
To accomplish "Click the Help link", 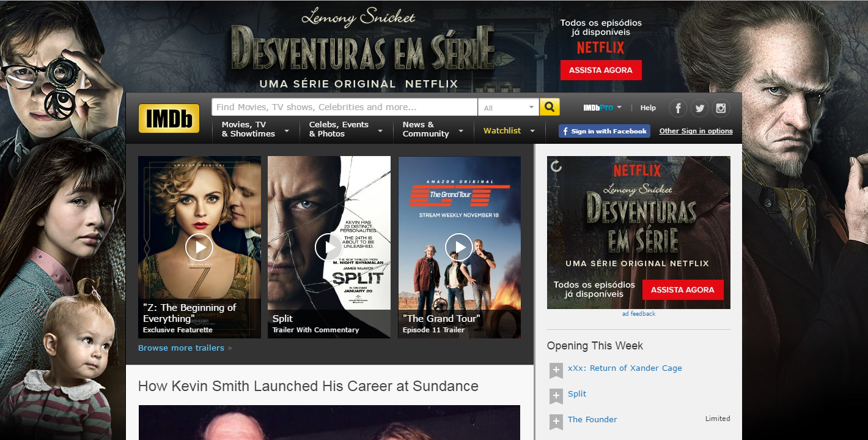I will (x=648, y=108).
